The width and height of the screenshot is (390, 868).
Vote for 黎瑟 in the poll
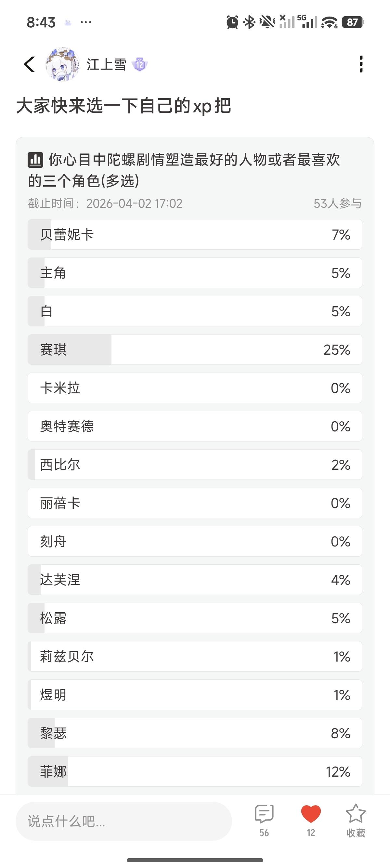[195, 733]
